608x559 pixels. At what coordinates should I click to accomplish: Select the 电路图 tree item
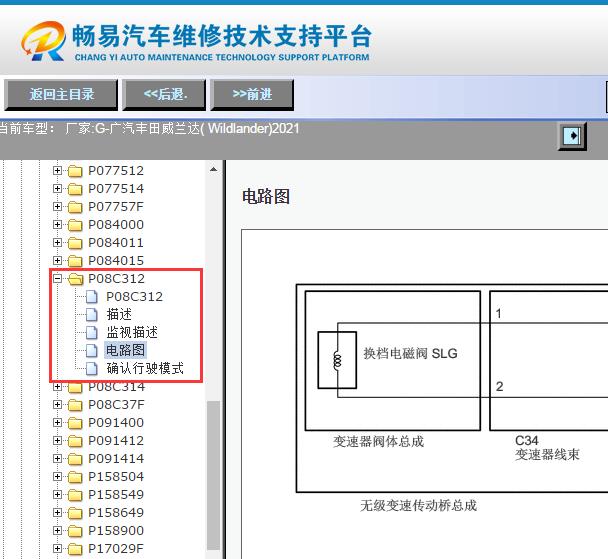click(125, 350)
